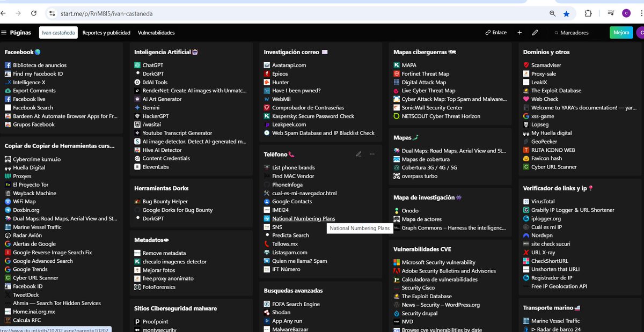This screenshot has width=644, height=332.
Task: Open the Google Contacts icon
Action: [x=267, y=202]
